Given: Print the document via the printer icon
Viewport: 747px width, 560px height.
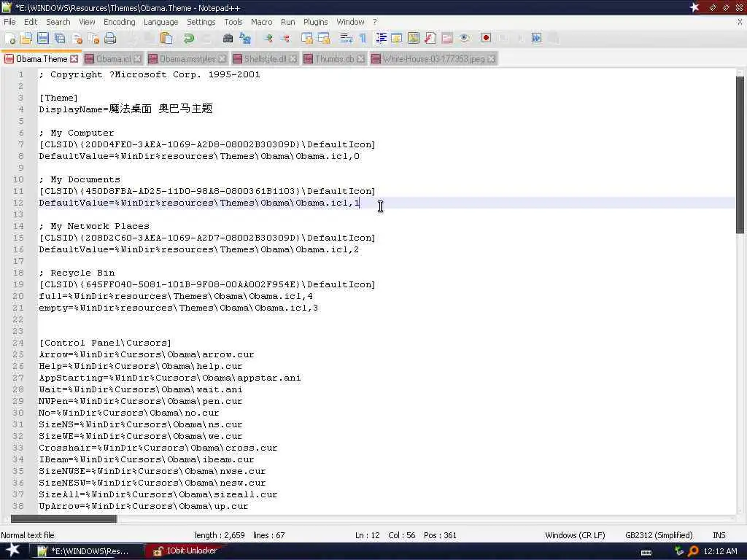Looking at the screenshot, I should pos(110,39).
